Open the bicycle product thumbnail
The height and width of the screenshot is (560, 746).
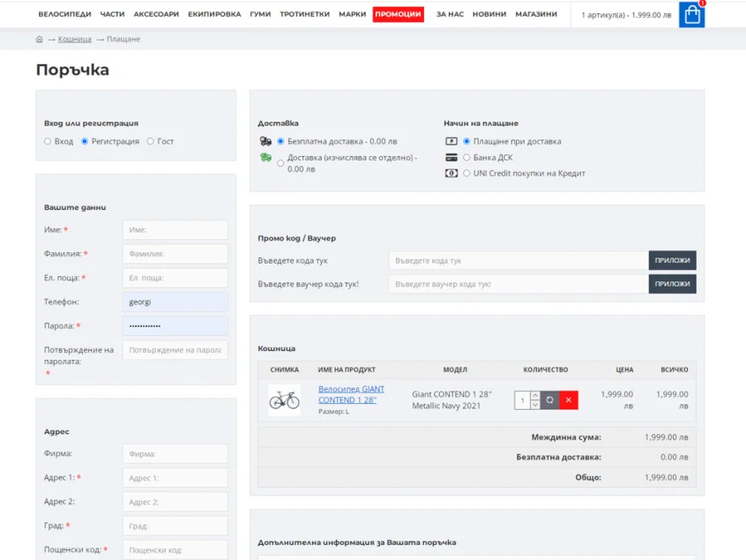(285, 400)
